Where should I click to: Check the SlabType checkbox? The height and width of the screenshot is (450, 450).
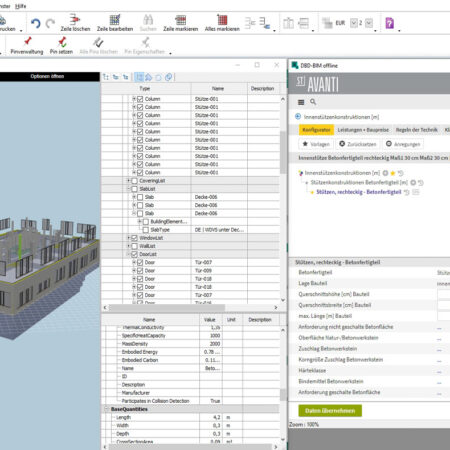146,230
